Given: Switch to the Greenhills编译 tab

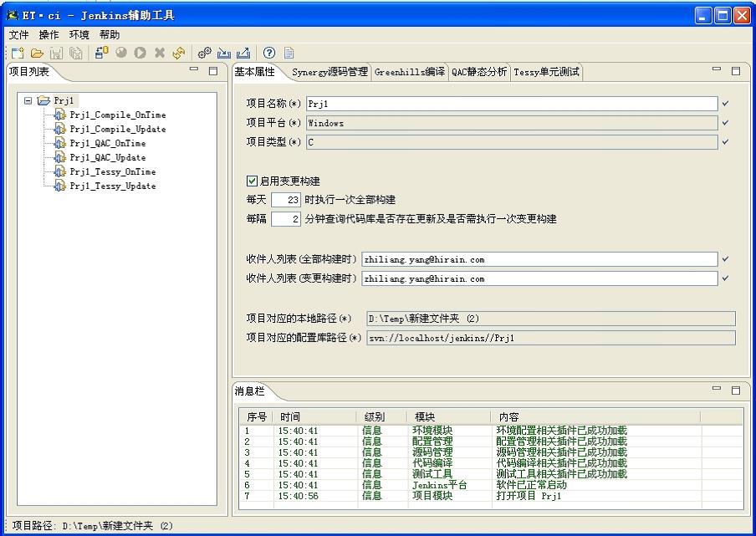Looking at the screenshot, I should (x=409, y=72).
